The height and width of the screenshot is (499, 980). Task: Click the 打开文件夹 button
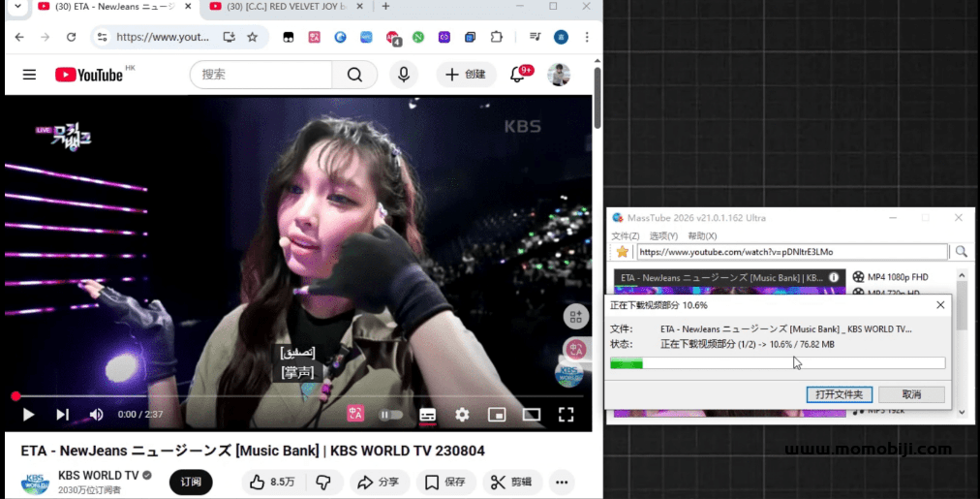pyautogui.click(x=840, y=394)
